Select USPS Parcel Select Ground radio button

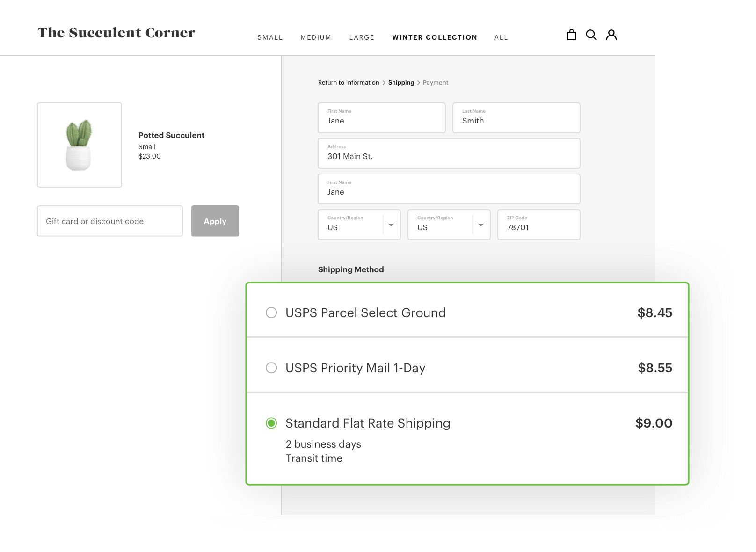click(271, 312)
